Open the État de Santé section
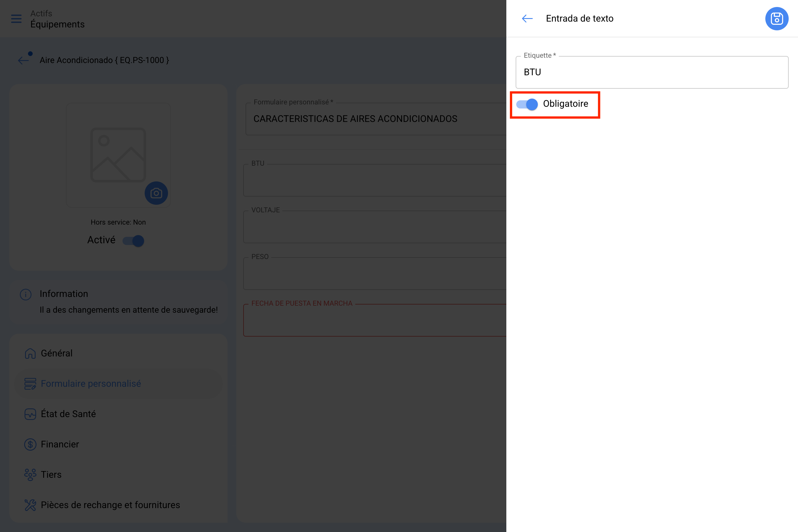Screen dimensions: 798x532 pyautogui.click(x=119, y=414)
